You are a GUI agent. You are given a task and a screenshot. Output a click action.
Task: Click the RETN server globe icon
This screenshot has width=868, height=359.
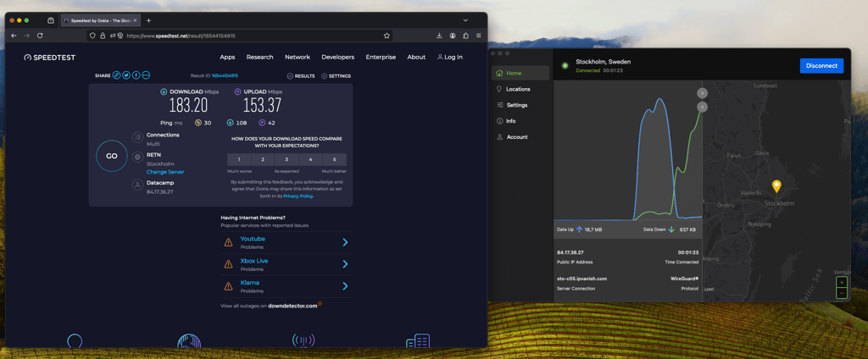[137, 157]
